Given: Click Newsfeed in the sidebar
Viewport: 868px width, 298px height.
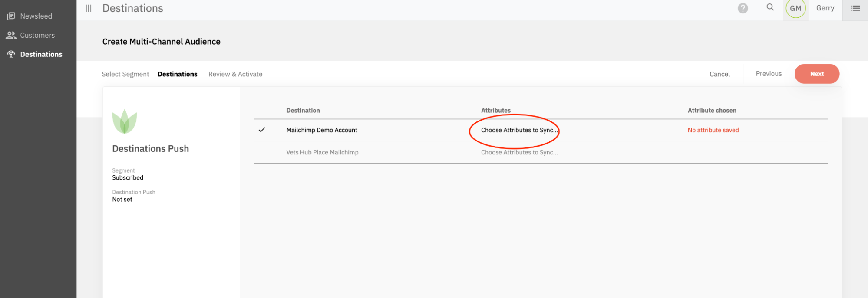Looking at the screenshot, I should tap(36, 16).
